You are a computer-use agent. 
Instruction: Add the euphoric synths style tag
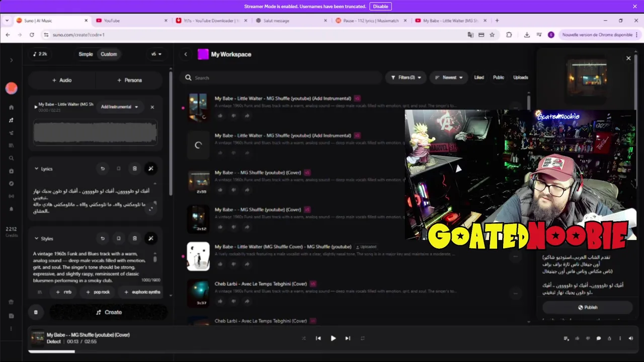pyautogui.click(x=142, y=292)
